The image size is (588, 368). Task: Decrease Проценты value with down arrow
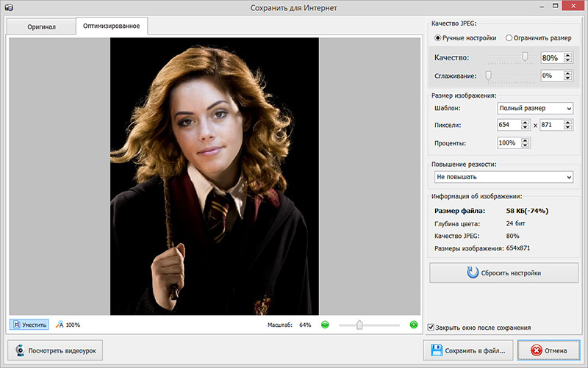tap(525, 145)
